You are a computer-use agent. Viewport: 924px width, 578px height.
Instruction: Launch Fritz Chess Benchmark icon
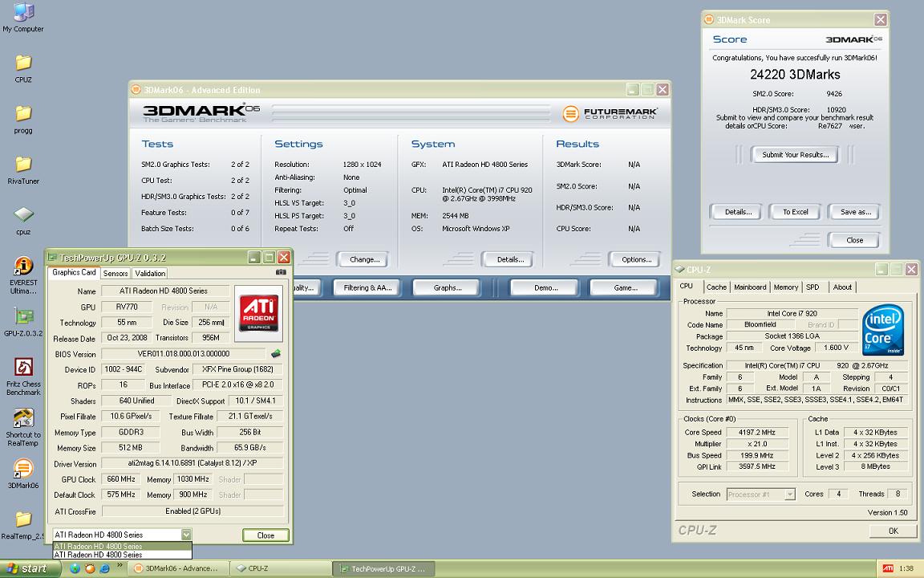[x=23, y=377]
